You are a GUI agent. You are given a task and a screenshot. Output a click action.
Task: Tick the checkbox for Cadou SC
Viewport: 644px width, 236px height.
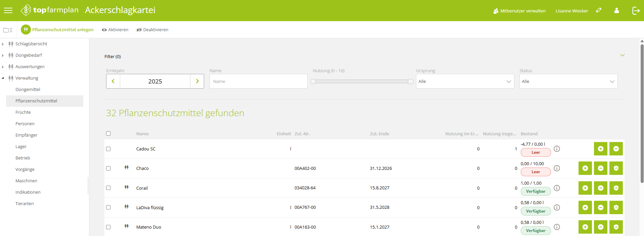[108, 149]
